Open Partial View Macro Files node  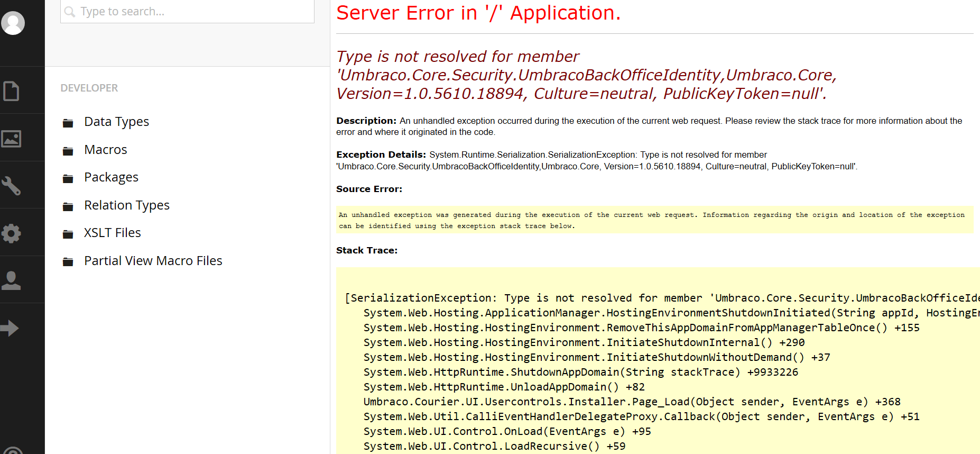pyautogui.click(x=153, y=261)
